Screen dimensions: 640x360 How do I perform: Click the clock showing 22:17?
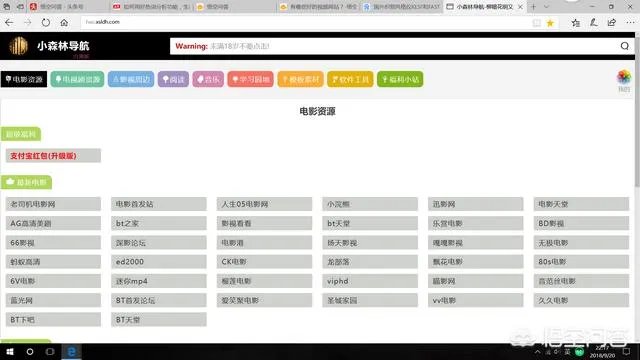602,351
